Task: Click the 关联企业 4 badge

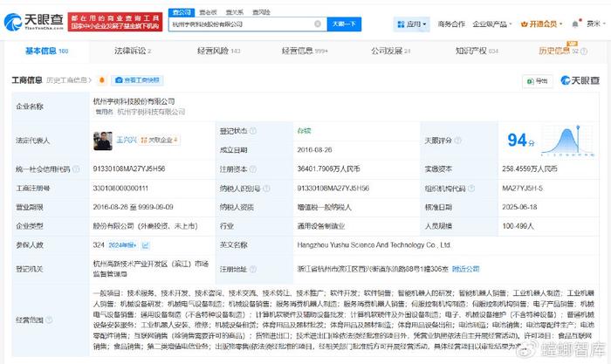Action: pyautogui.click(x=159, y=140)
